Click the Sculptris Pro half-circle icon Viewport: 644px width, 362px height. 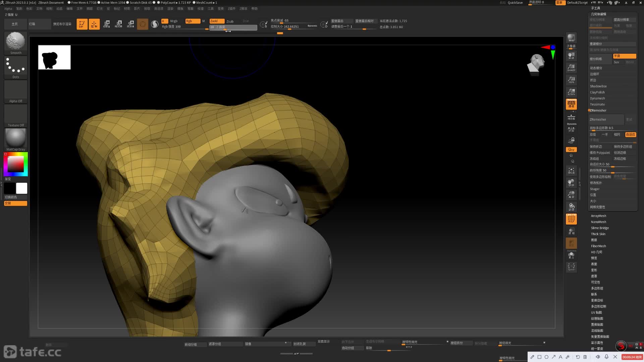[155, 24]
